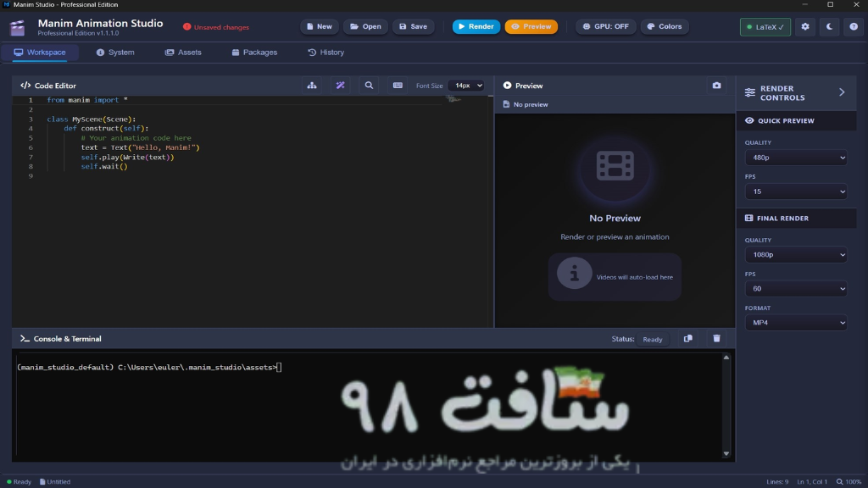Click the blue Render button
Viewport: 868px width, 488px height.
pyautogui.click(x=476, y=26)
